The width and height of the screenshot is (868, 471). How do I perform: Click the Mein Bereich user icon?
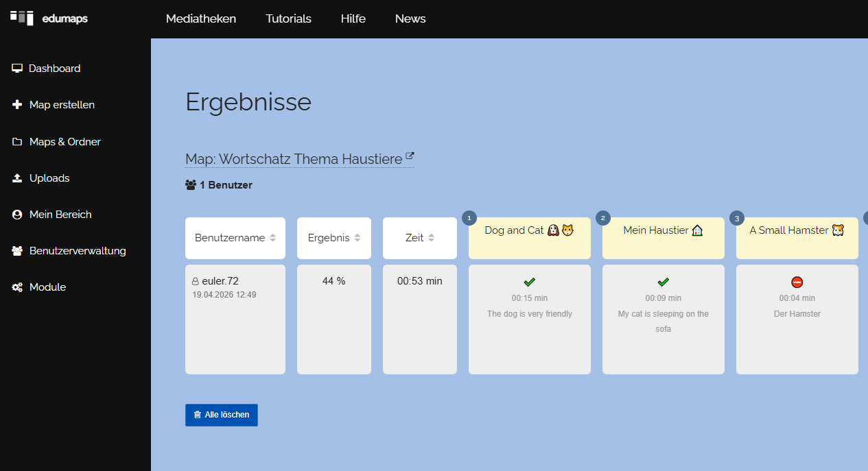click(17, 215)
